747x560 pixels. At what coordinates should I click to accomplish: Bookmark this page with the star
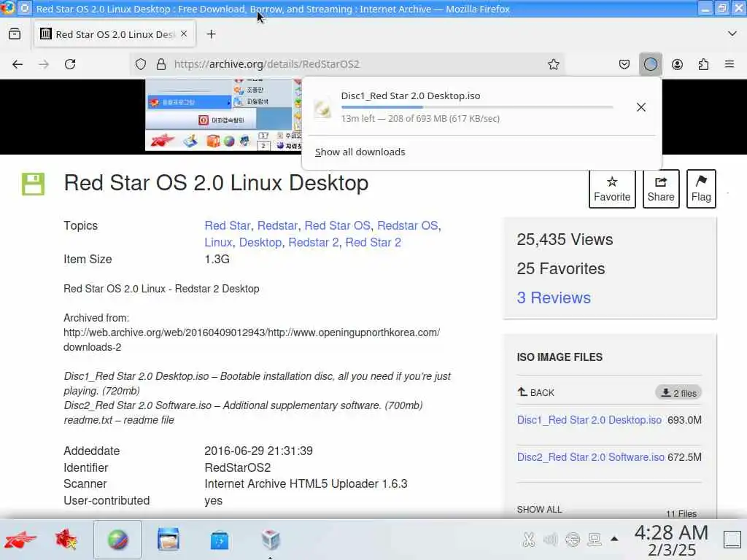point(553,64)
